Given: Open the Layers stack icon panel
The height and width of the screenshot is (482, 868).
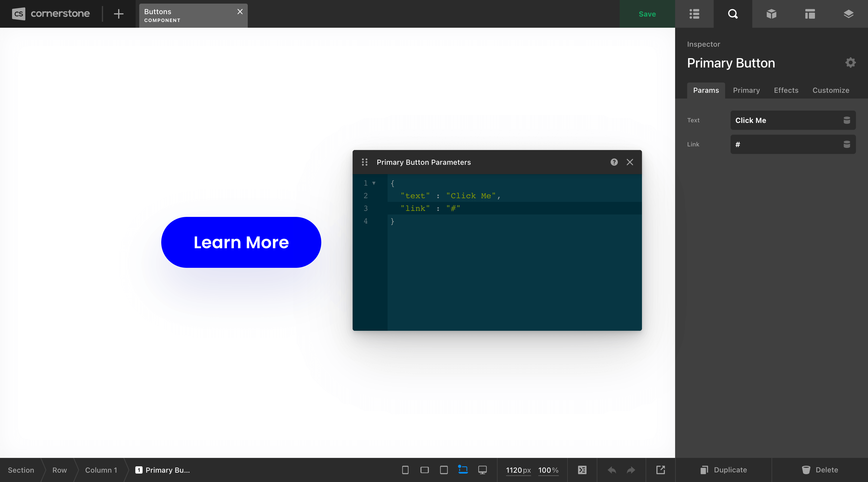Looking at the screenshot, I should (x=848, y=14).
